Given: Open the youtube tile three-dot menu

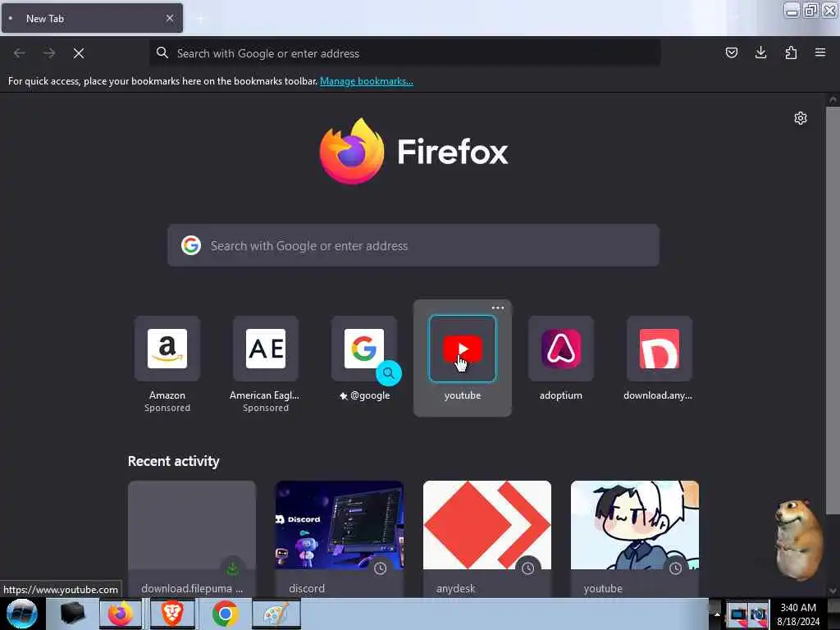Looking at the screenshot, I should [498, 308].
